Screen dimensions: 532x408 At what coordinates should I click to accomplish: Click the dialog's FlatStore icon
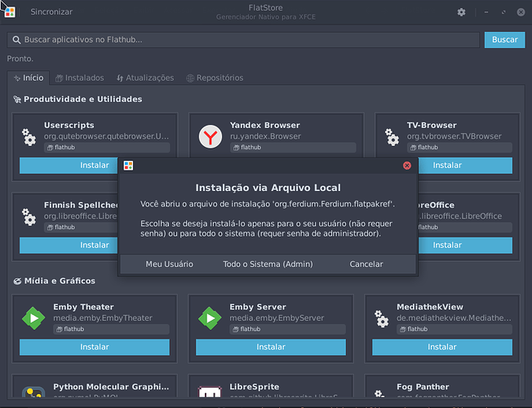click(x=128, y=166)
